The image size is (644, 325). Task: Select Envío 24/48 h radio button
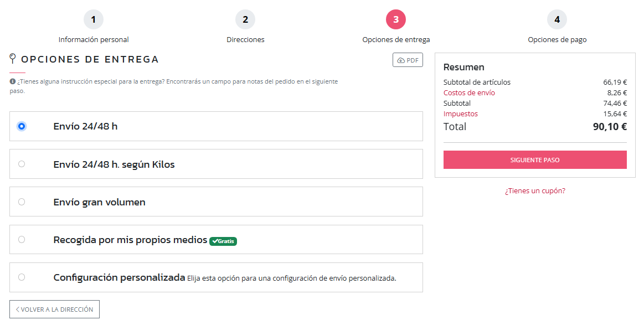[x=22, y=126]
